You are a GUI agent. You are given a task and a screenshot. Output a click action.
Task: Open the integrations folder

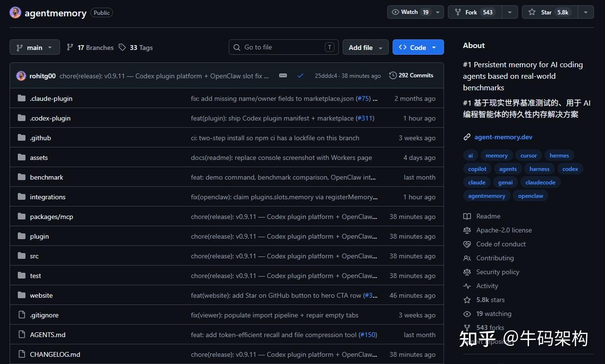pos(48,197)
